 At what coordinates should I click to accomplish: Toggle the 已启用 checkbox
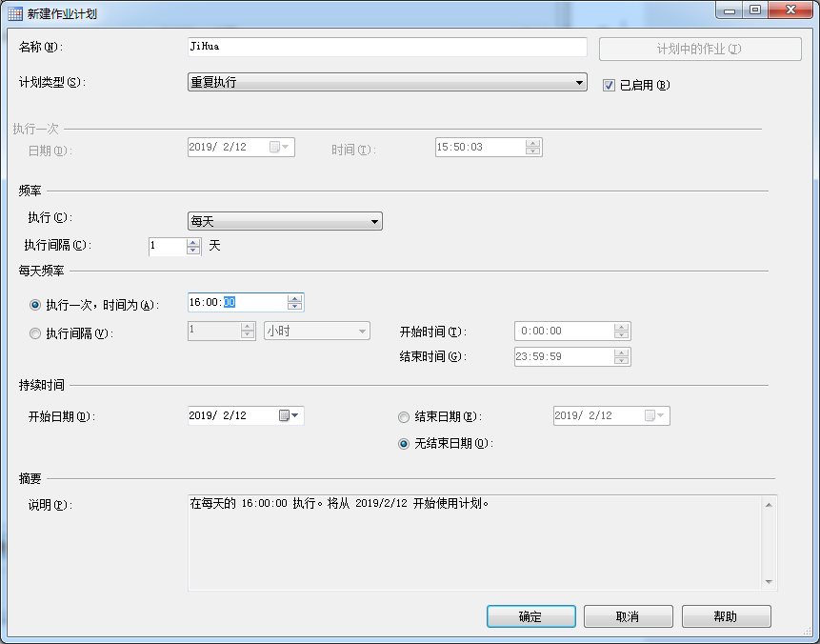coord(609,86)
